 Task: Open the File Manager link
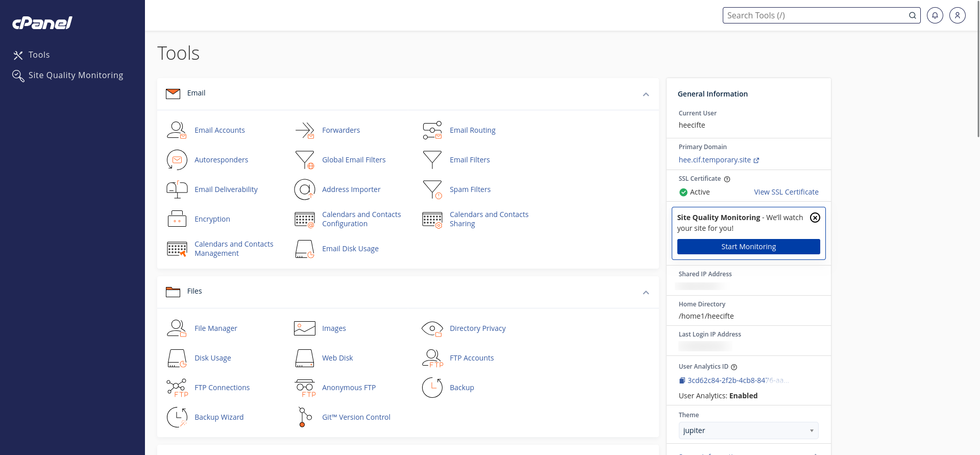[x=216, y=328]
